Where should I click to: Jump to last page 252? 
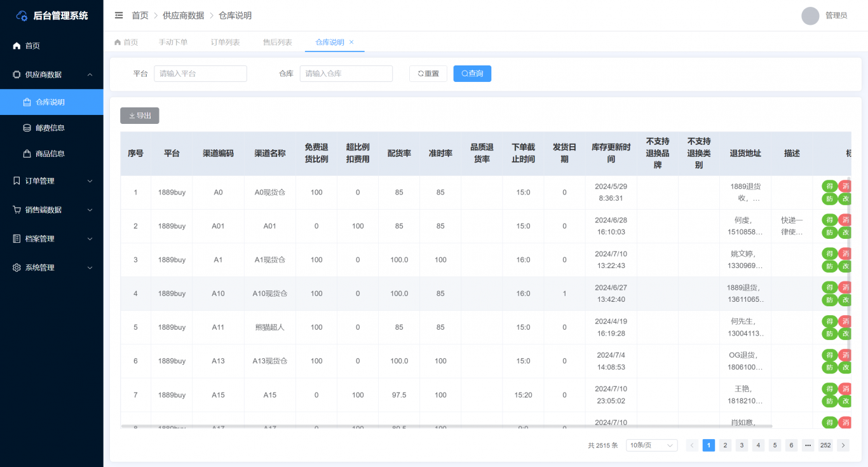tap(825, 445)
